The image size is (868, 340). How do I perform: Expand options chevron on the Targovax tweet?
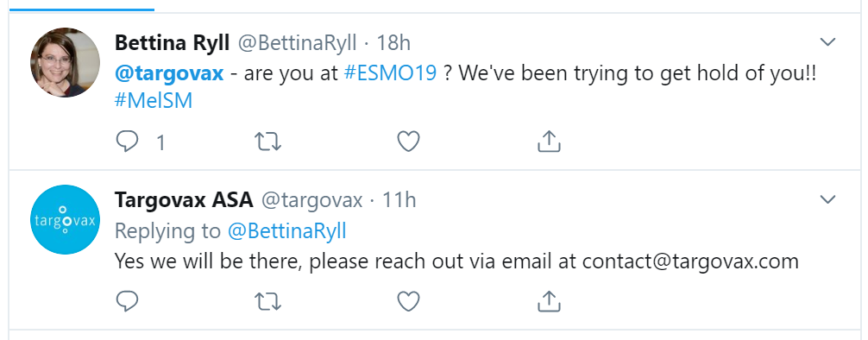(827, 199)
